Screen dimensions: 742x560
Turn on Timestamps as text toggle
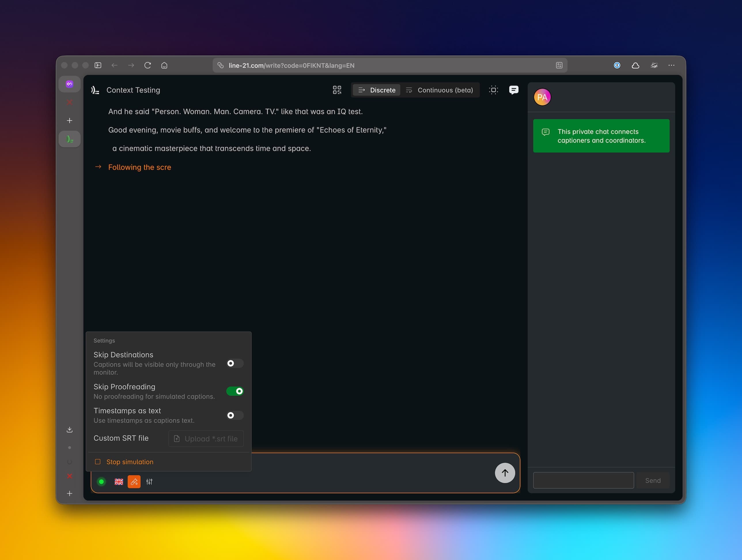click(234, 415)
